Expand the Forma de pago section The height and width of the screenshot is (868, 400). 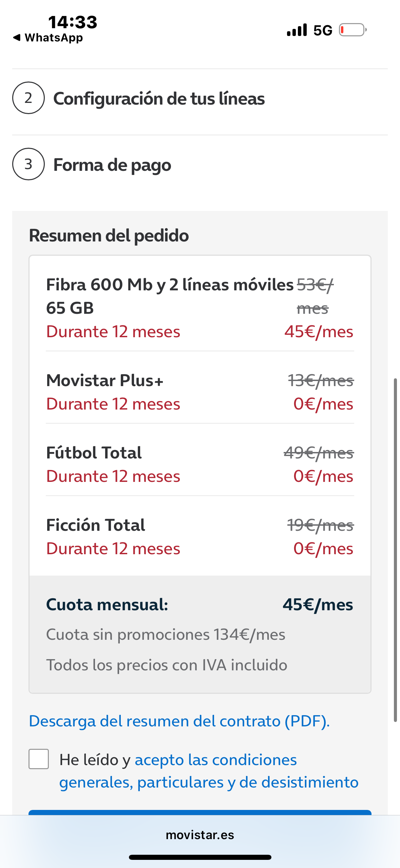point(112,165)
